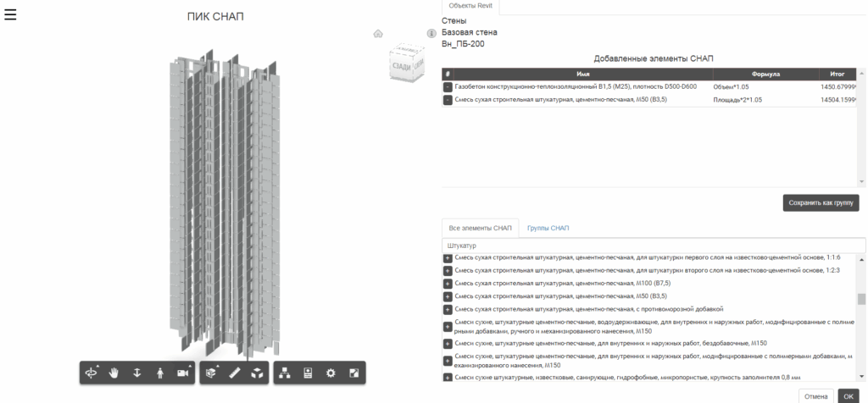The width and height of the screenshot is (868, 403).
Task: Switch to Объекты Revit tab
Action: tap(470, 7)
